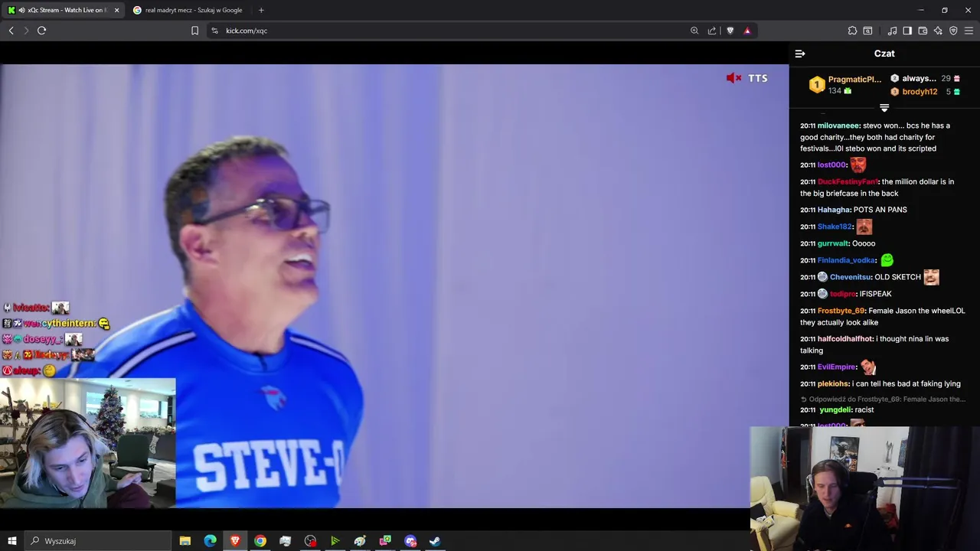Viewport: 980px width, 551px height.
Task: Open PragmaticPl... top gifter profile
Action: pyautogui.click(x=854, y=80)
